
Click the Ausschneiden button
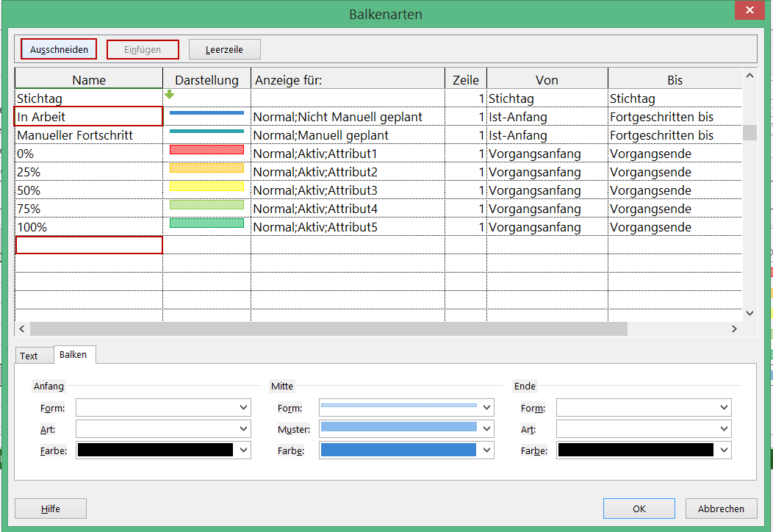(x=59, y=49)
